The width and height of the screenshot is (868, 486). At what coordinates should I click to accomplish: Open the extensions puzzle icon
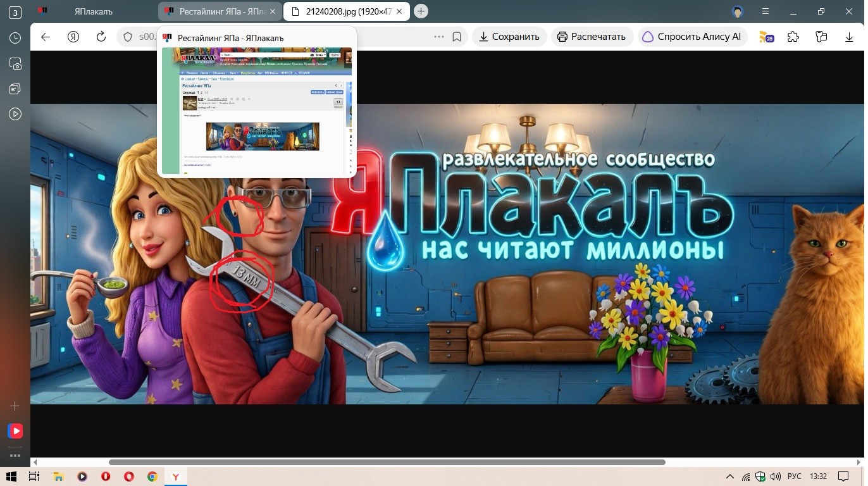click(x=793, y=37)
